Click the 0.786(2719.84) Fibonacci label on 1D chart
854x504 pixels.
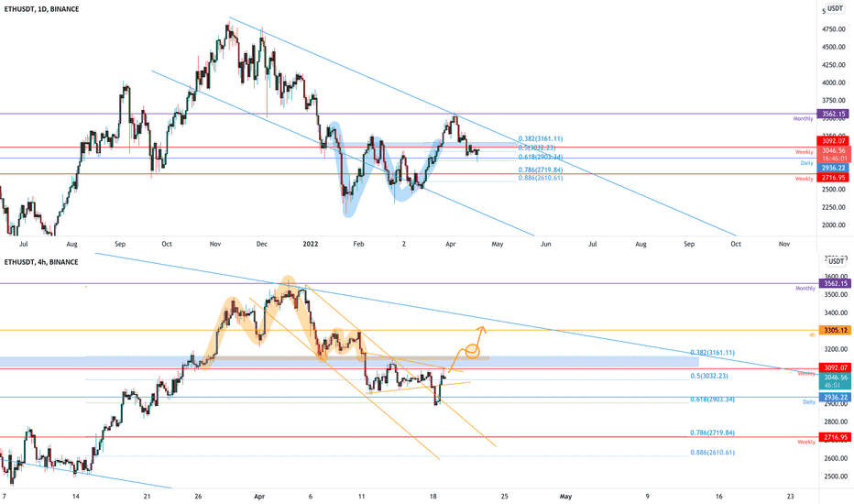(x=541, y=170)
